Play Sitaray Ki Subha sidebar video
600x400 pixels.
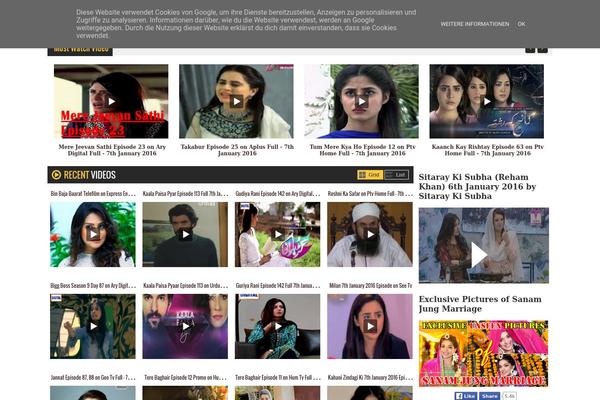484,245
